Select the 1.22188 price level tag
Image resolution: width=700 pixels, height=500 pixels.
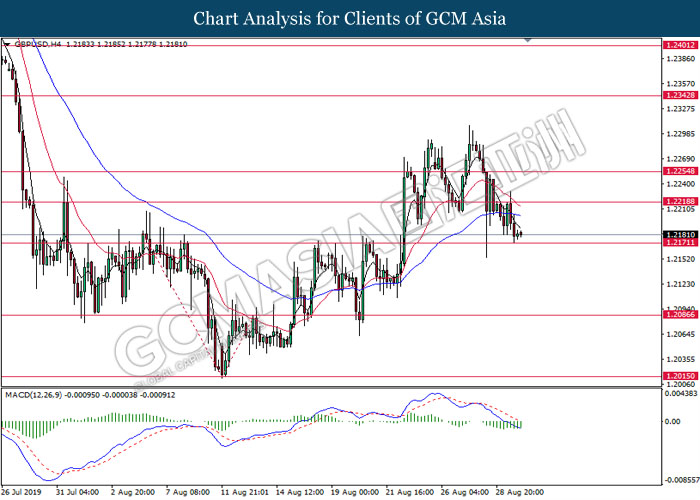680,202
